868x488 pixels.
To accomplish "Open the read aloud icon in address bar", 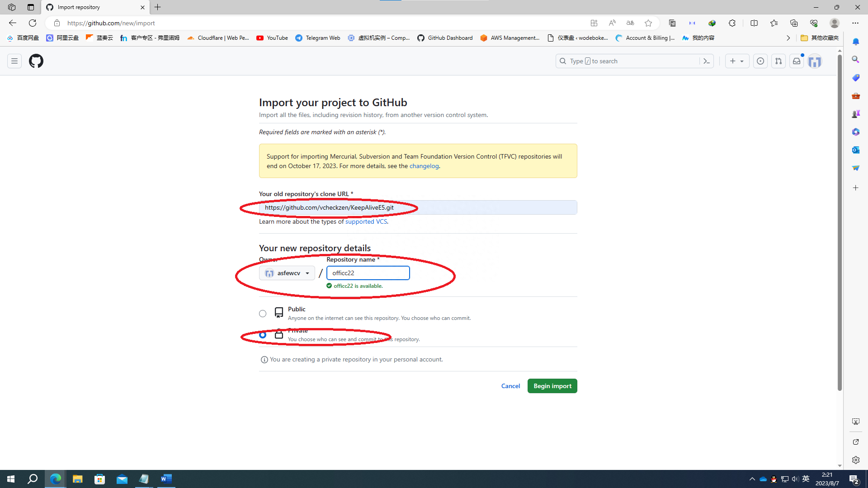I will tap(612, 23).
